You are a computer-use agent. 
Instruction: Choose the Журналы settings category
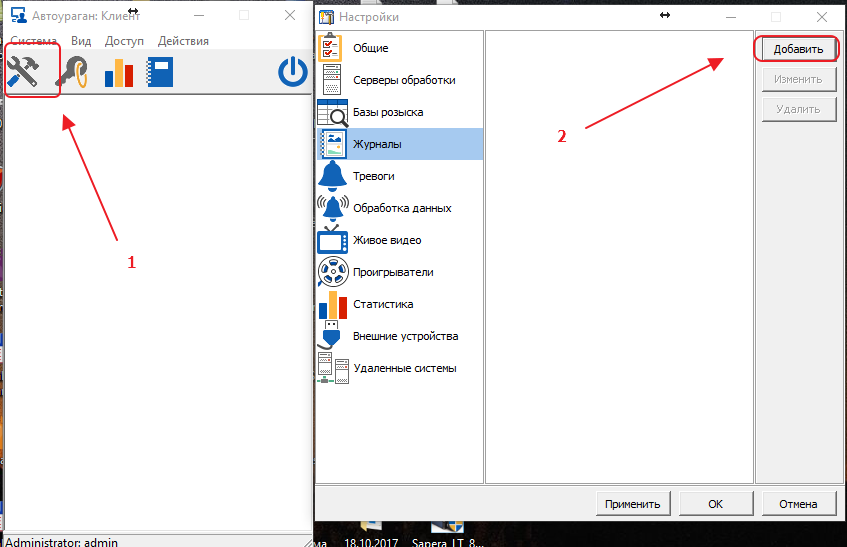[x=377, y=144]
